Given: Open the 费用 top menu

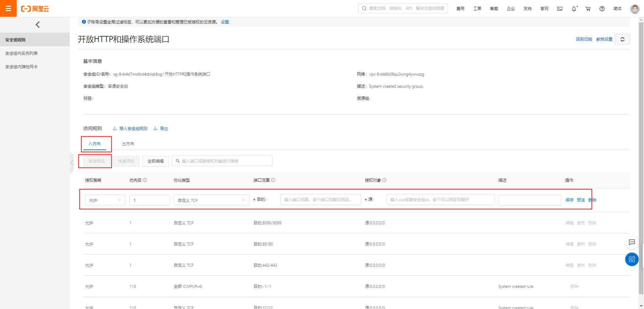Looking at the screenshot, I should (x=461, y=9).
